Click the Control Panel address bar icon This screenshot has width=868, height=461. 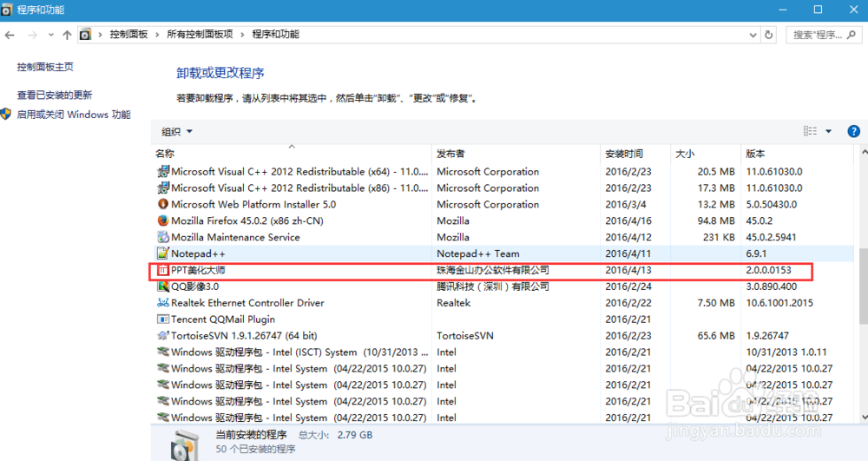85,35
